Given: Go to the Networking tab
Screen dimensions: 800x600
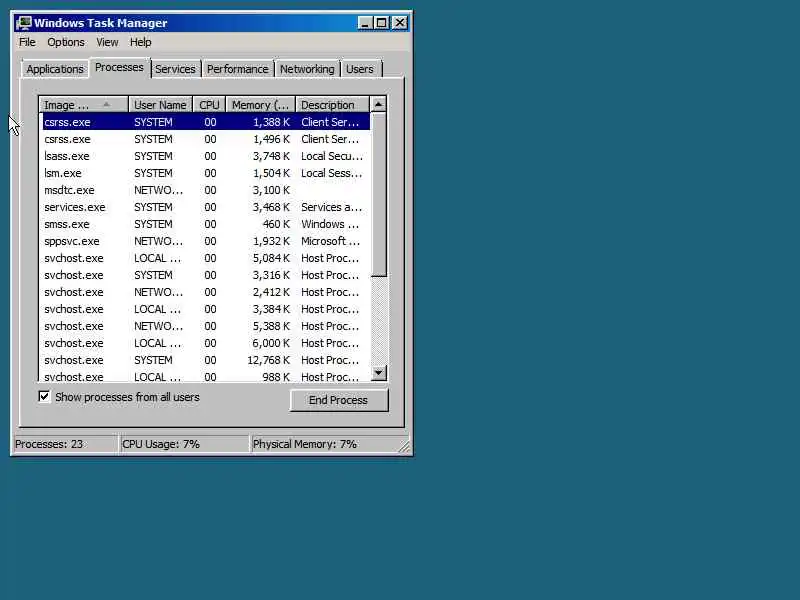Looking at the screenshot, I should coord(307,69).
